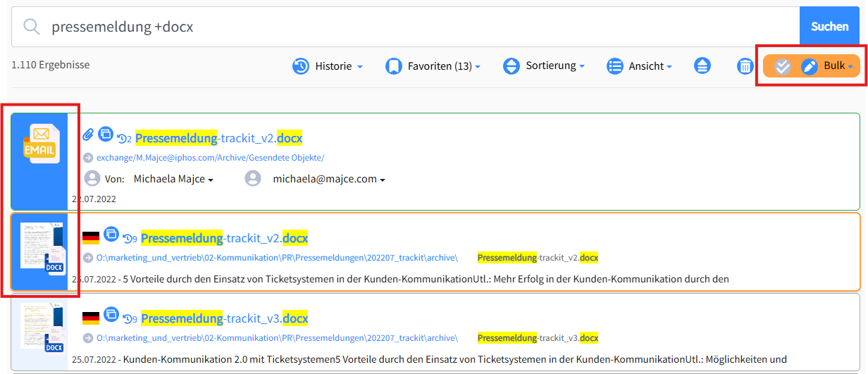Viewport: 868px width, 374px height.
Task: Click the Historie clock icon
Action: pyautogui.click(x=301, y=66)
